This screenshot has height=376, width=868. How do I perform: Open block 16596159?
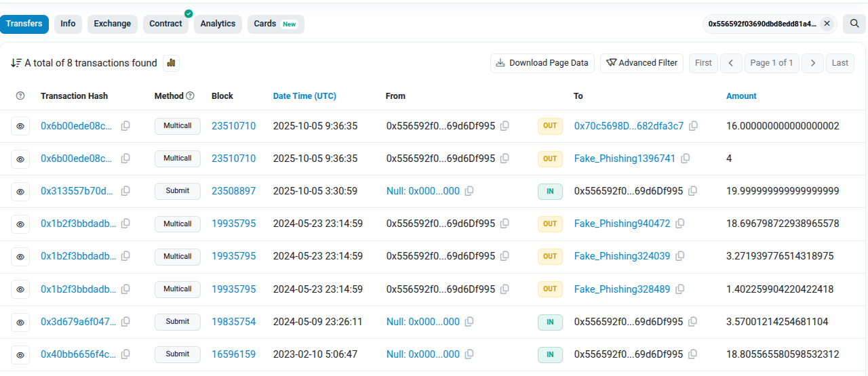(x=234, y=354)
